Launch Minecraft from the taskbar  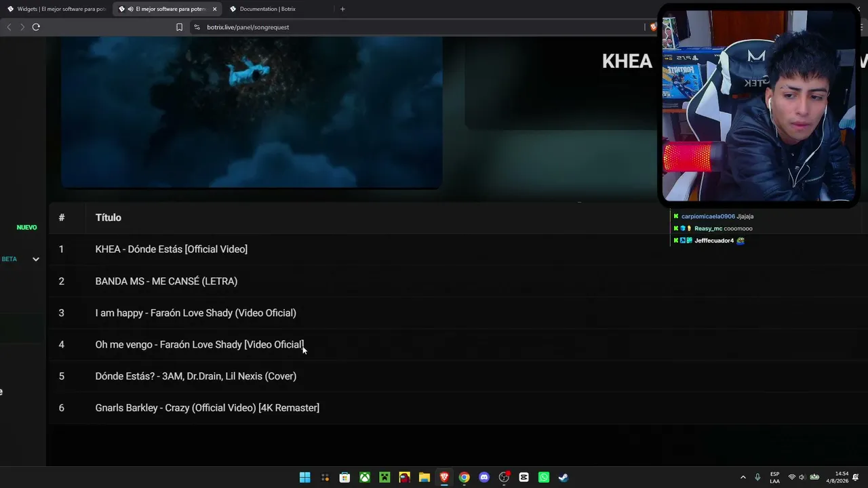click(384, 477)
